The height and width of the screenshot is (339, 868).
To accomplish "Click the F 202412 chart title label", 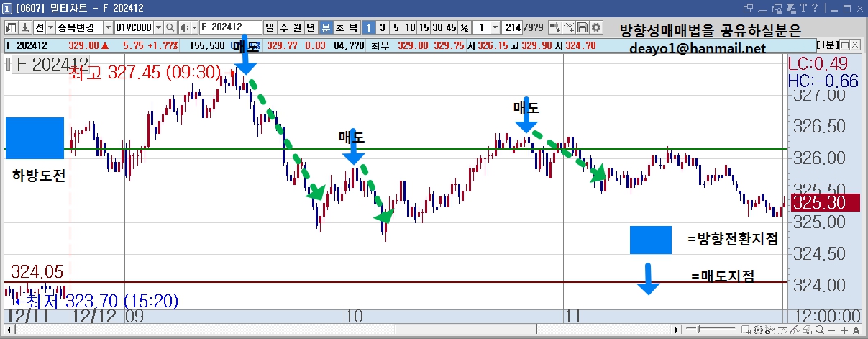I will pyautogui.click(x=52, y=63).
